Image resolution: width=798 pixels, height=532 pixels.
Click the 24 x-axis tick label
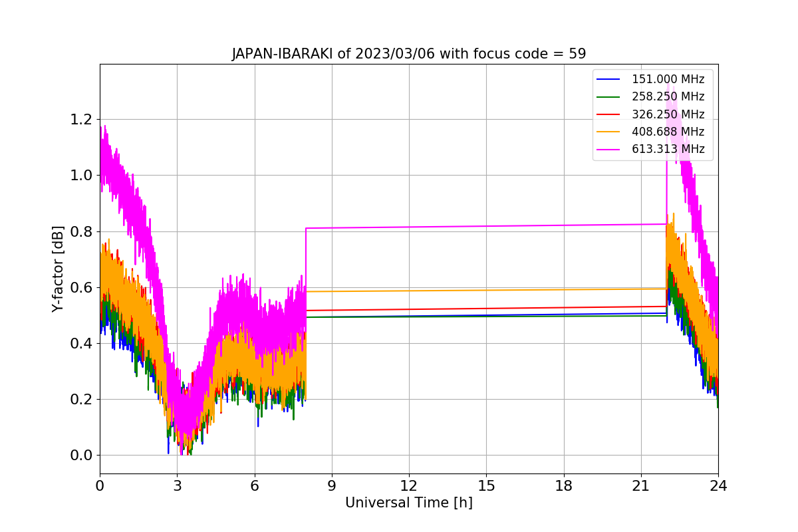[x=718, y=486]
